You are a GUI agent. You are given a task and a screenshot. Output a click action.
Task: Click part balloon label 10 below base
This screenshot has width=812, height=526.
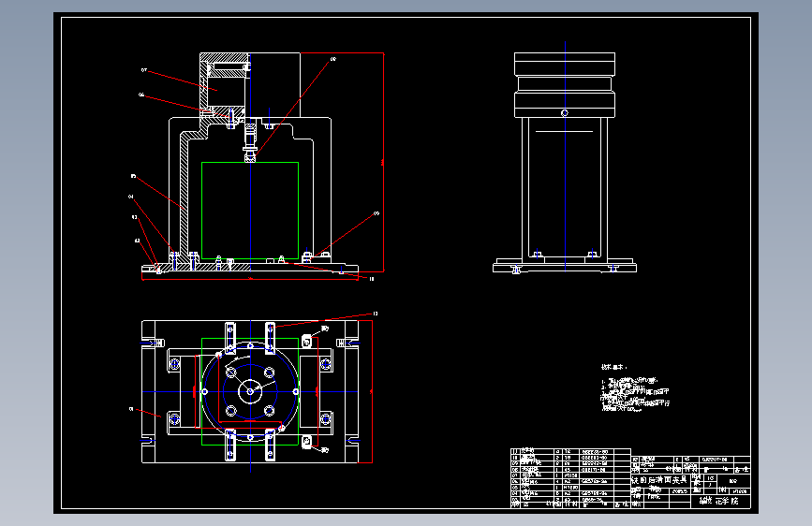pyautogui.click(x=371, y=279)
